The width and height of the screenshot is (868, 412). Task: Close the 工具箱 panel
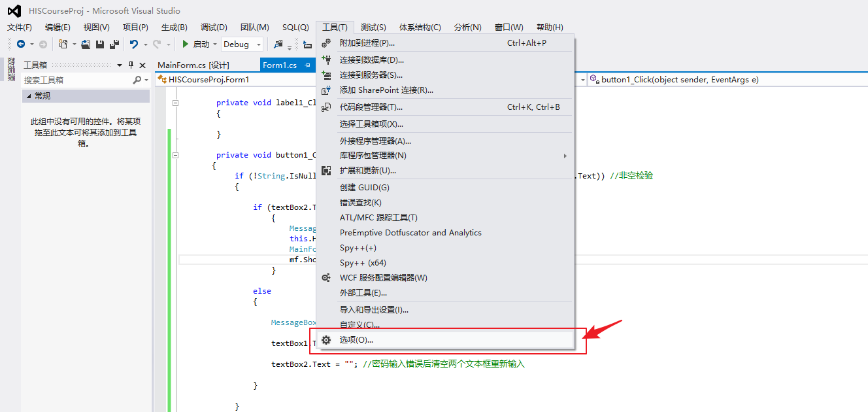142,65
